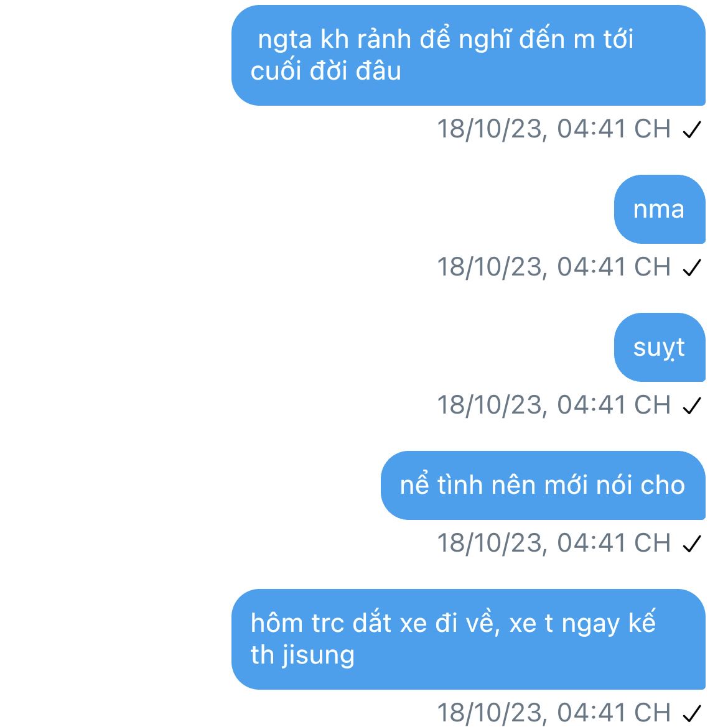
Task: Click sent checkmark below 'nma' message
Action: click(x=692, y=267)
